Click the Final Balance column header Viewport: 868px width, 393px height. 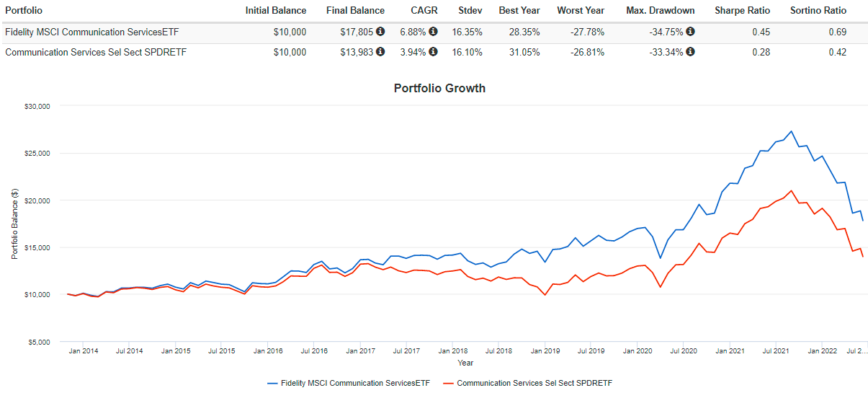click(355, 11)
